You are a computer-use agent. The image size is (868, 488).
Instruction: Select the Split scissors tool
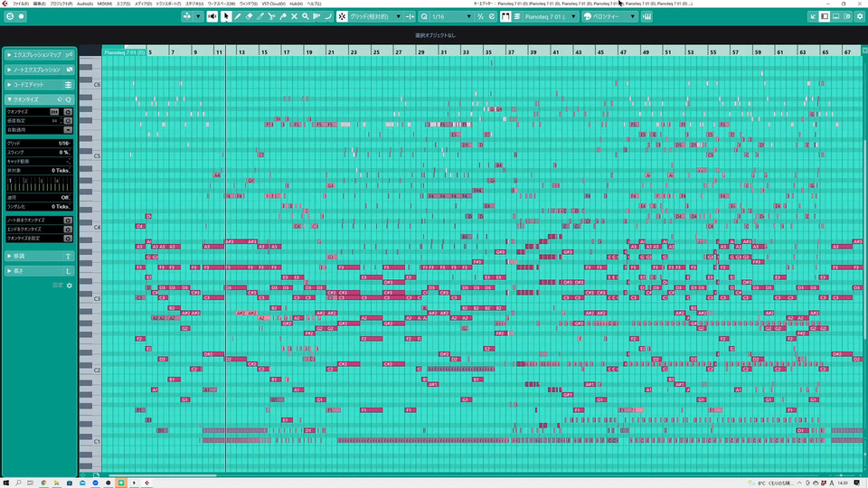click(271, 16)
